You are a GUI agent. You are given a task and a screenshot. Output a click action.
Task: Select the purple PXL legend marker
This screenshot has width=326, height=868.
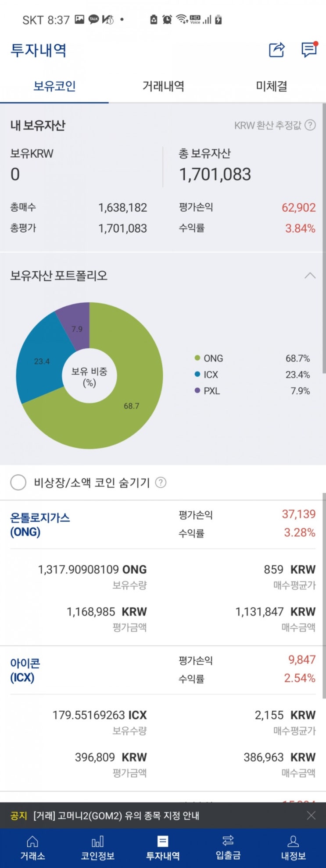point(197,391)
